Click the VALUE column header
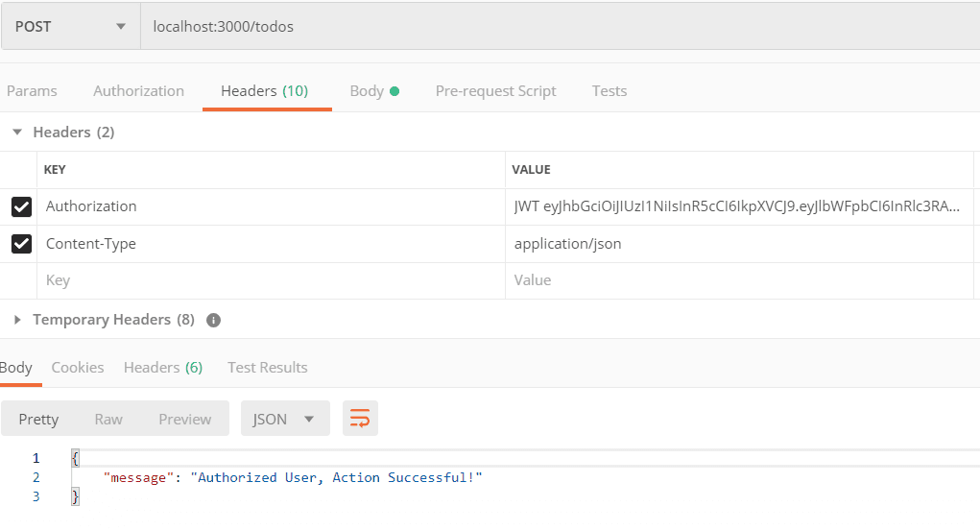 click(531, 170)
